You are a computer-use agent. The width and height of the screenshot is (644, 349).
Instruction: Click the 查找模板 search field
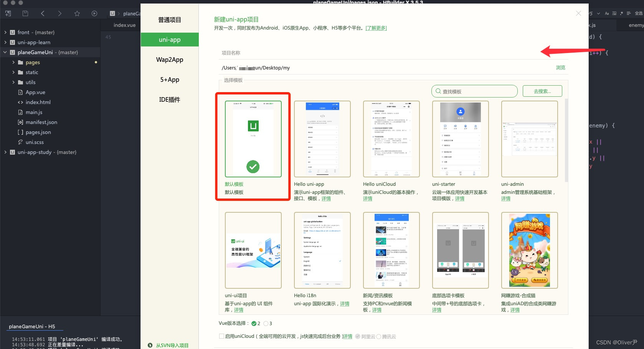coord(475,91)
